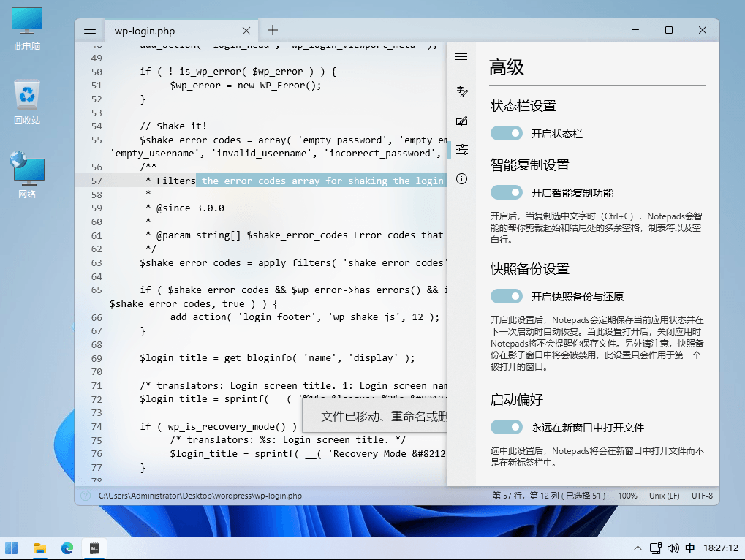The image size is (745, 560).
Task: Add a new tab with the plus button
Action: (273, 30)
